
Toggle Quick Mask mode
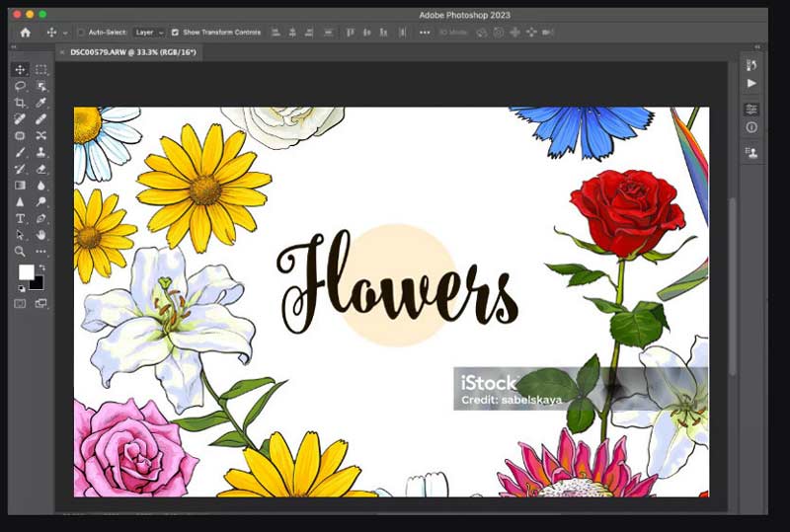point(20,303)
